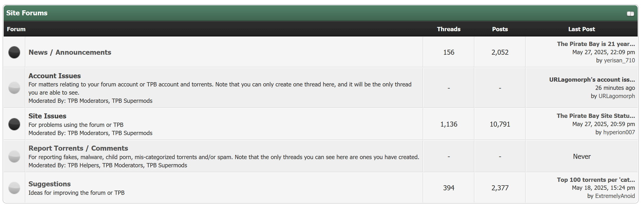Open the Site Issues forum

point(47,116)
